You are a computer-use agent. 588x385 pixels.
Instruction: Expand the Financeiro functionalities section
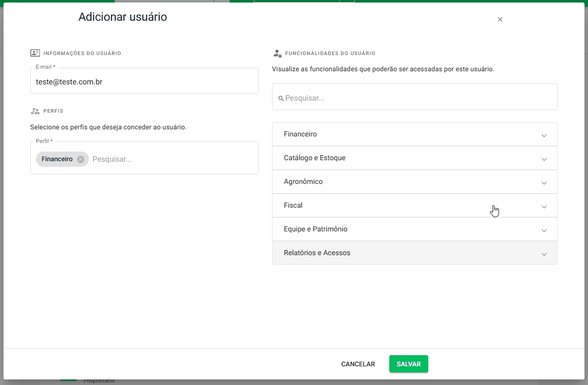(545, 135)
